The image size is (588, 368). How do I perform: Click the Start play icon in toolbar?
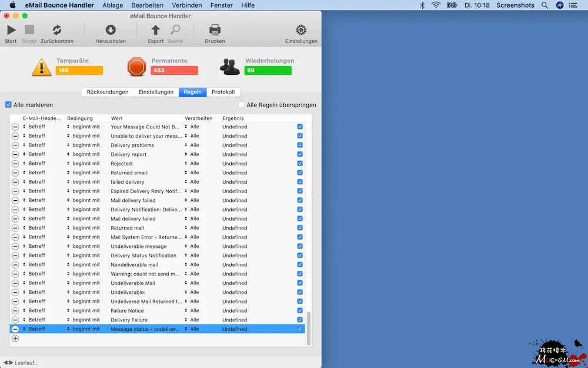pyautogui.click(x=11, y=30)
